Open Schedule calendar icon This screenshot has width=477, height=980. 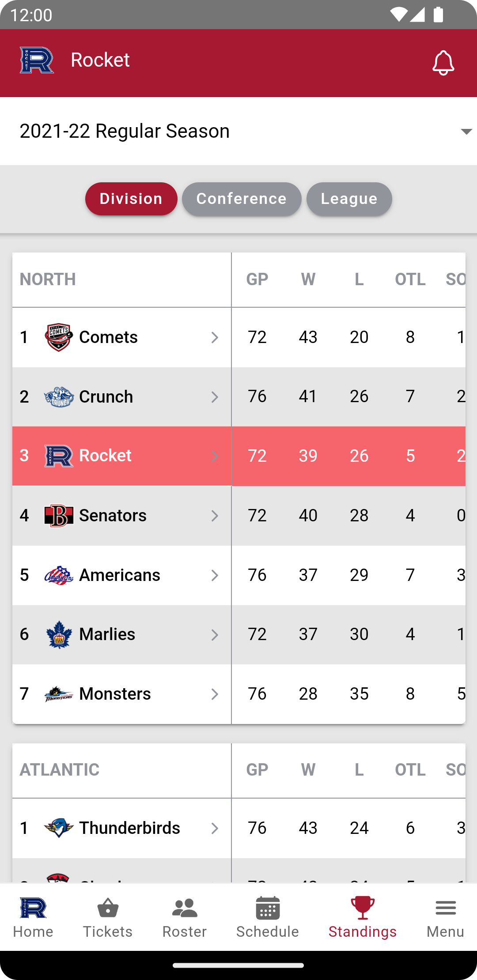[x=268, y=908]
